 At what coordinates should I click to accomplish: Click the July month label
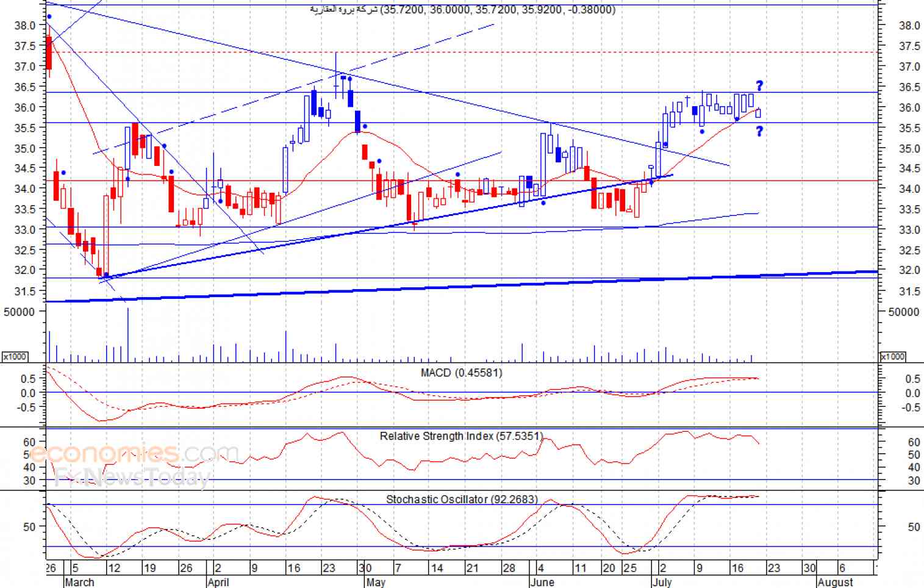pos(662,582)
